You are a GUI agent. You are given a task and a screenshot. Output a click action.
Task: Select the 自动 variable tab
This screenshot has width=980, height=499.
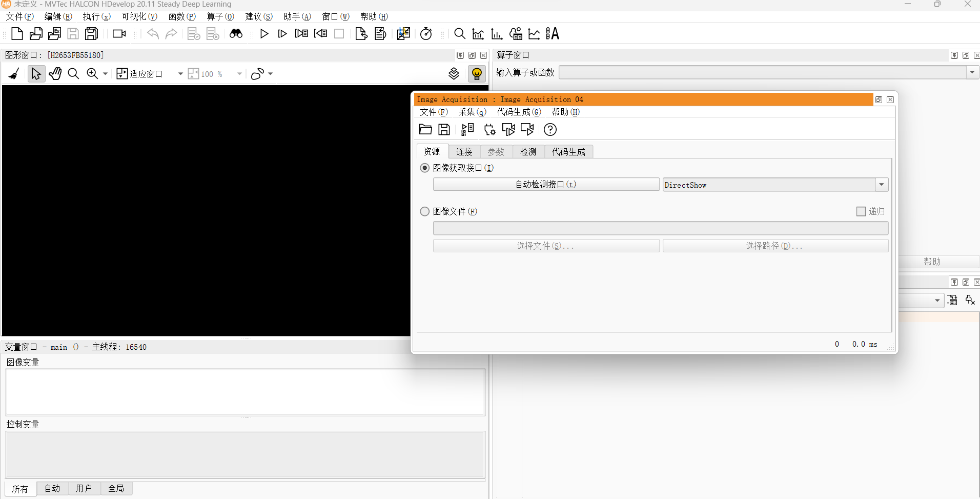[52, 488]
